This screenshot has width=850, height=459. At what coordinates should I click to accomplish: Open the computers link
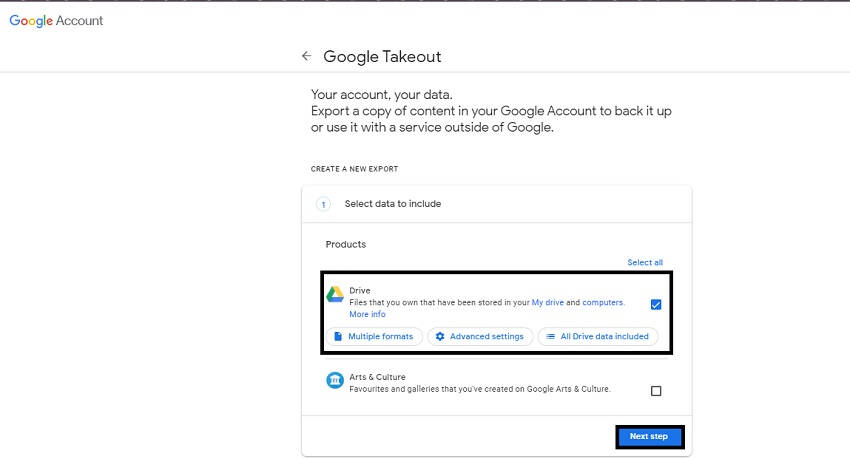[x=602, y=302]
